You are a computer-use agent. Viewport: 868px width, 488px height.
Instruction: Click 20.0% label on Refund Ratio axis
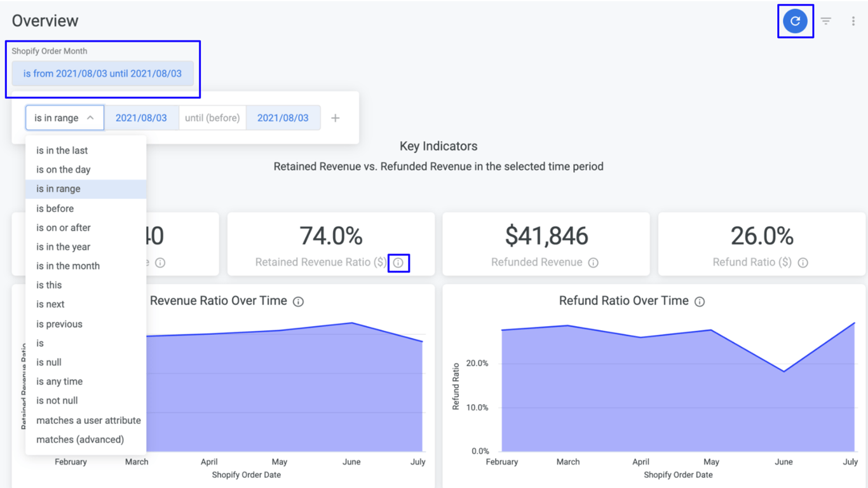click(x=477, y=363)
